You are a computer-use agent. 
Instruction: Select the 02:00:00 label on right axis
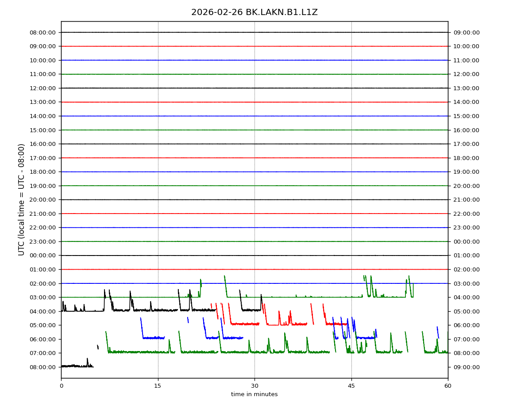pyautogui.click(x=466, y=269)
